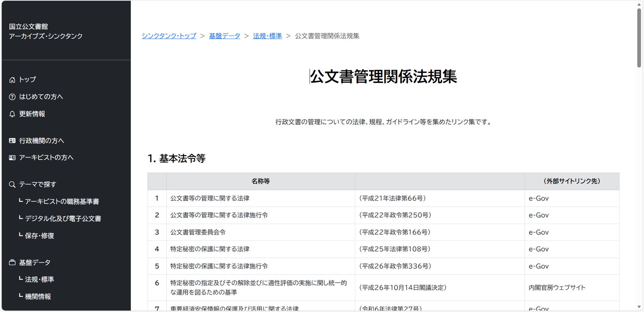Open the 更新情報 menu item

pyautogui.click(x=32, y=114)
